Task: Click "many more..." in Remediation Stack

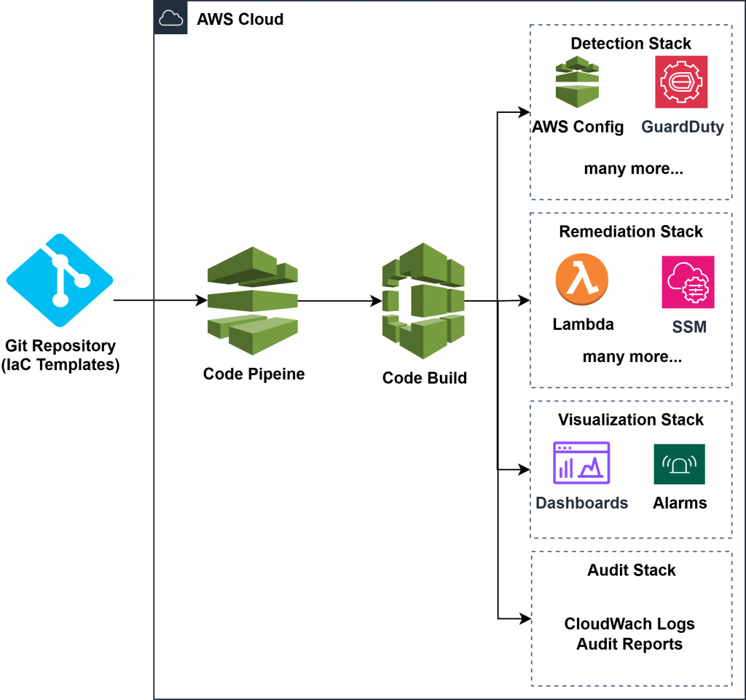Action: [x=631, y=357]
